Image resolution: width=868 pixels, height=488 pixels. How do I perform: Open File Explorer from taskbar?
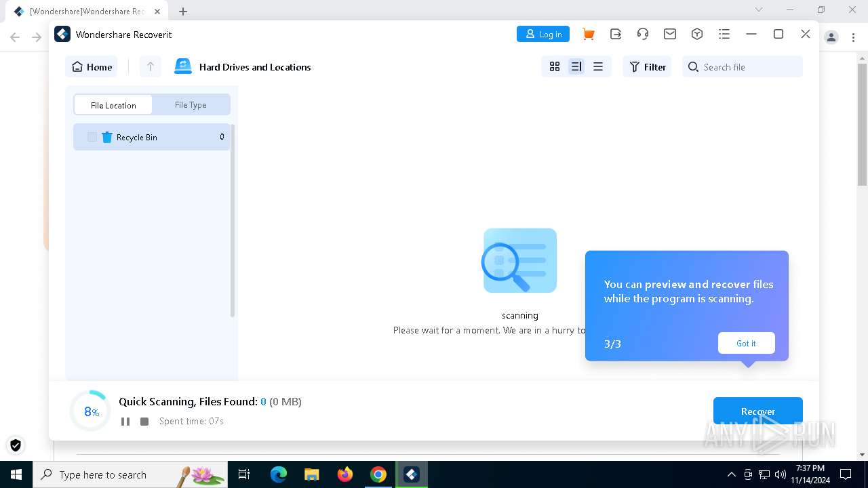coord(312,474)
